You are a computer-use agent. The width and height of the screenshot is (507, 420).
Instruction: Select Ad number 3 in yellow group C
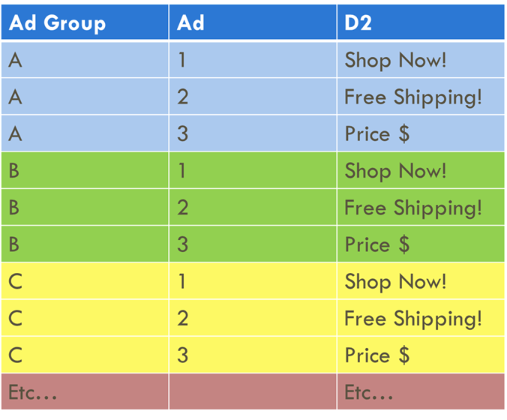coord(183,355)
